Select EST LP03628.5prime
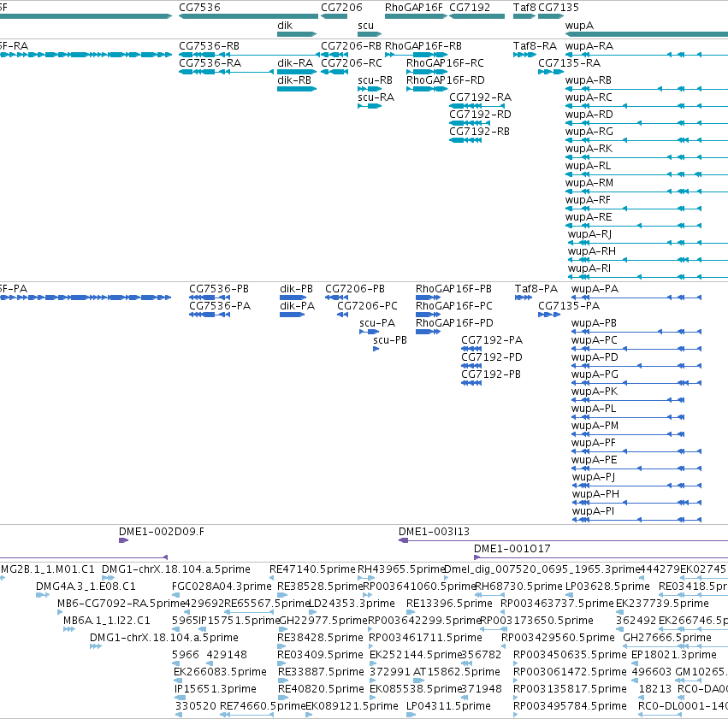728x719 pixels. (x=569, y=595)
